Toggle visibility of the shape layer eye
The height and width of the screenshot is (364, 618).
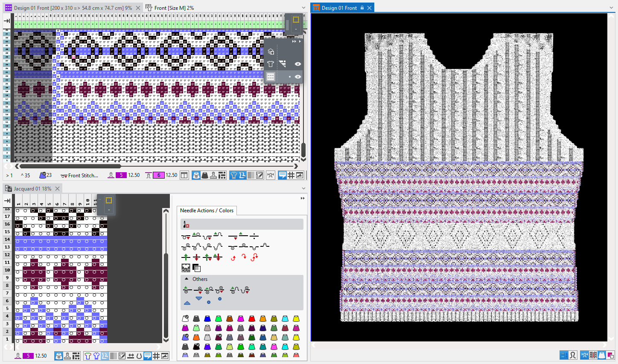click(x=298, y=64)
